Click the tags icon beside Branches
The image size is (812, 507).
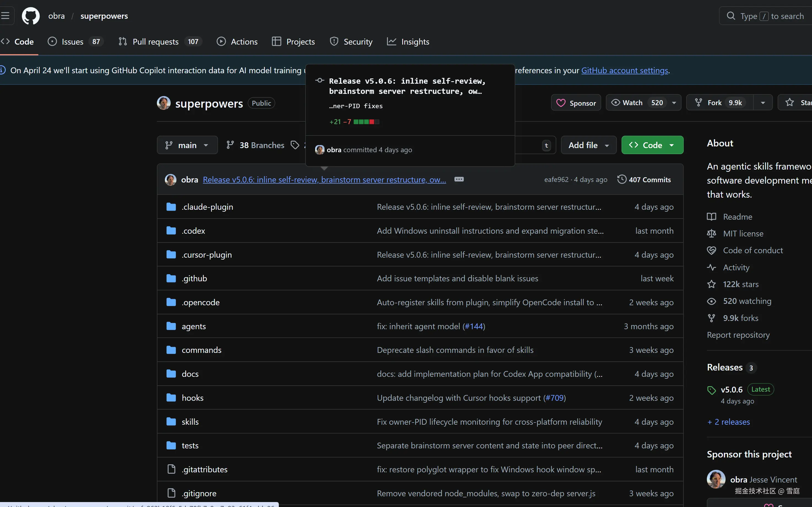click(x=295, y=145)
